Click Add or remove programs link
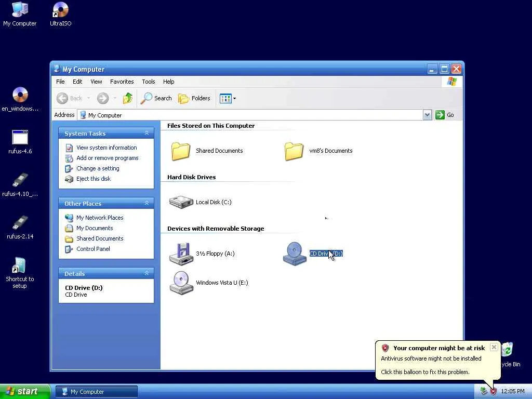The height and width of the screenshot is (399, 532). point(107,158)
